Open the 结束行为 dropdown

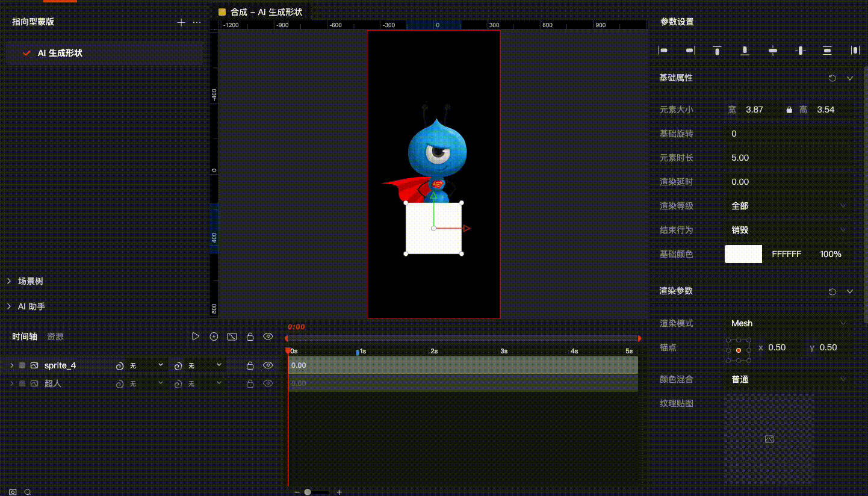click(x=789, y=230)
